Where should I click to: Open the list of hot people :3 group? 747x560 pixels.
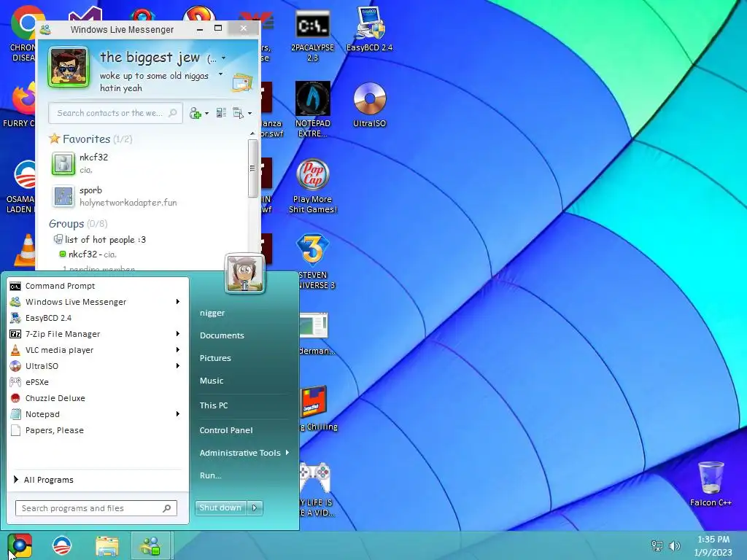click(105, 239)
